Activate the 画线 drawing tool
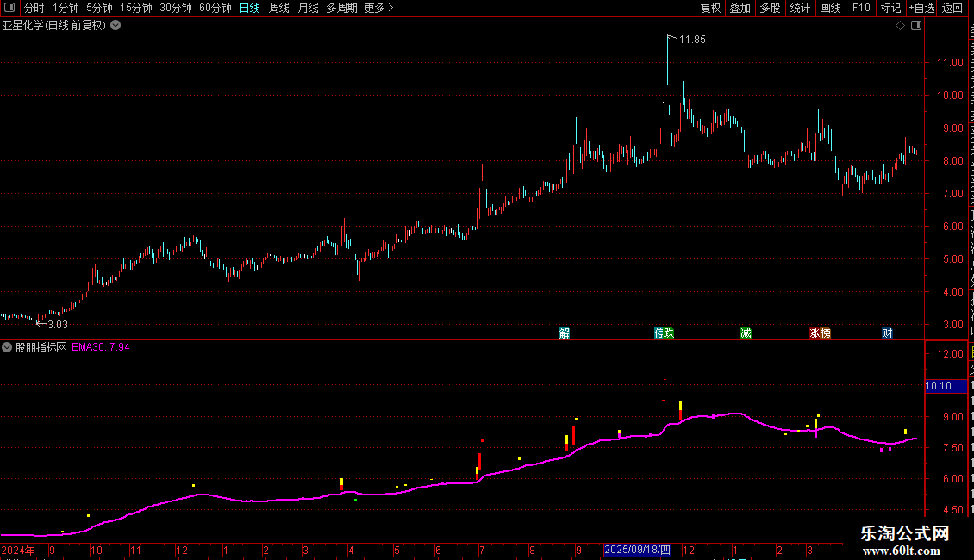Viewport: 974px width, 560px height. (x=831, y=8)
